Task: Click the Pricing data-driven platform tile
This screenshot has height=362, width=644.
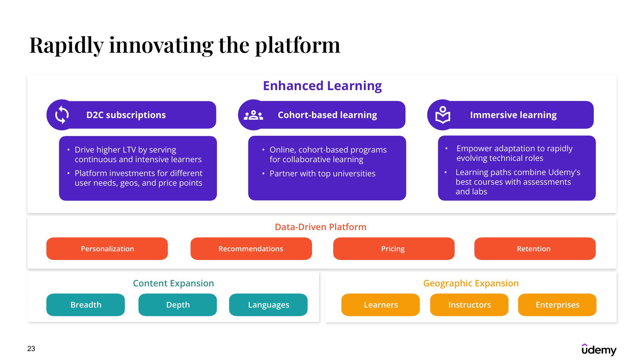Action: point(392,248)
